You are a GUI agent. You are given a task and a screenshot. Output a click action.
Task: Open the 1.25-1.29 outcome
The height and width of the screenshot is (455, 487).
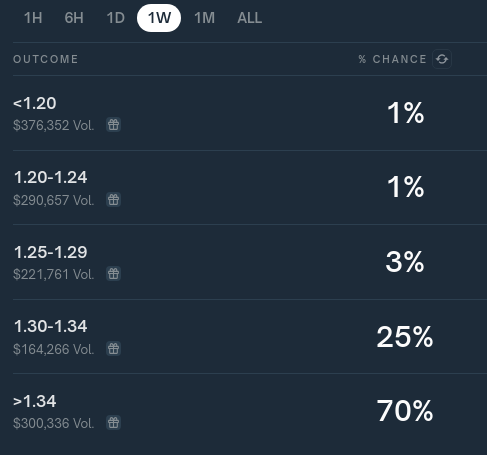[x=250, y=262]
